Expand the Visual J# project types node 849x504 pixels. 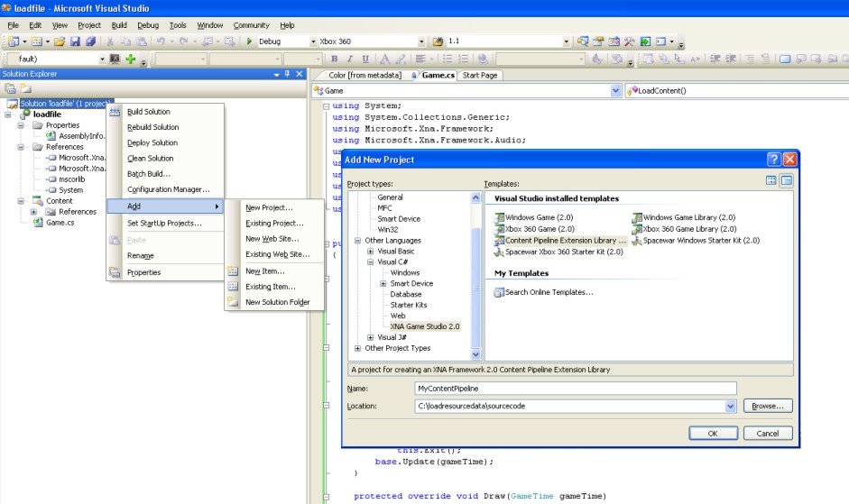coord(370,337)
